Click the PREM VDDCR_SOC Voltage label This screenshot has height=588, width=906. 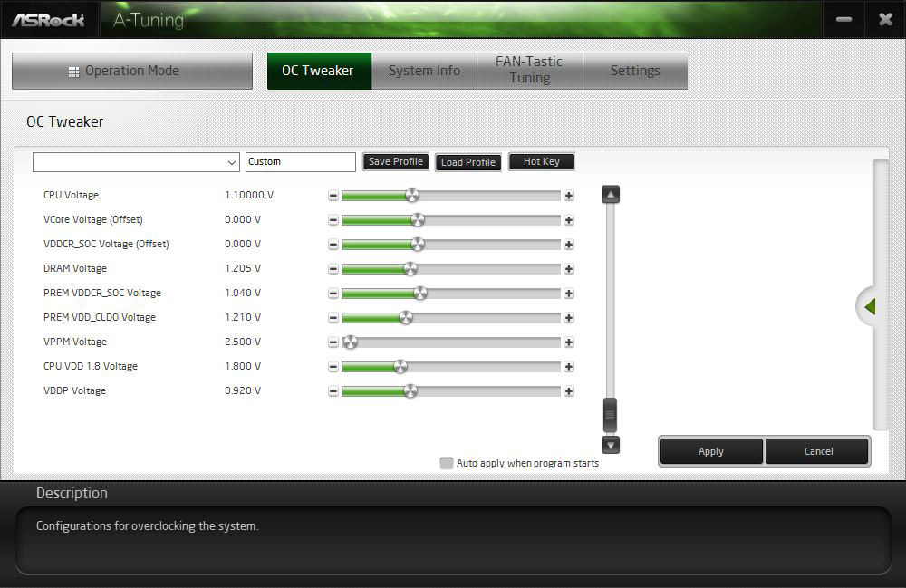point(102,293)
